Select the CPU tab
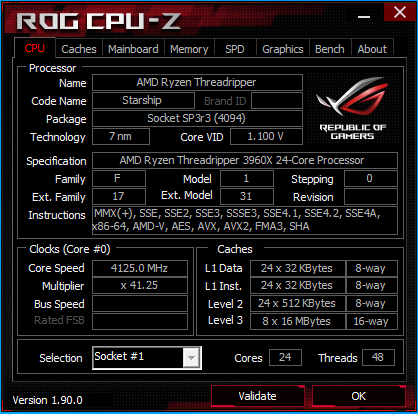This screenshot has height=414, width=418. coord(35,48)
